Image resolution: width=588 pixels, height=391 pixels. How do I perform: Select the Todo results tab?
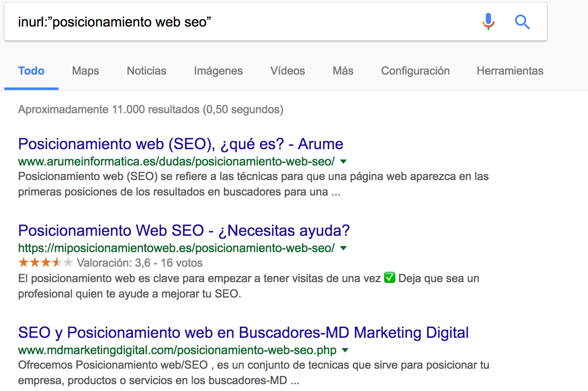pyautogui.click(x=31, y=71)
